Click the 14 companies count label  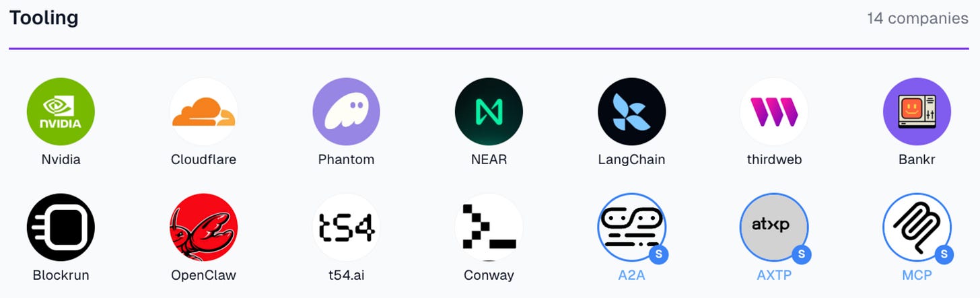[917, 18]
